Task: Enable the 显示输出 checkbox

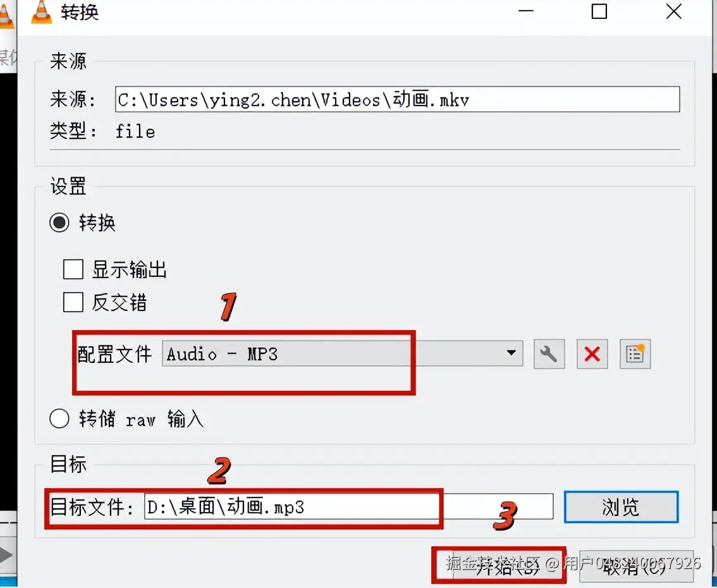Action: 73,269
